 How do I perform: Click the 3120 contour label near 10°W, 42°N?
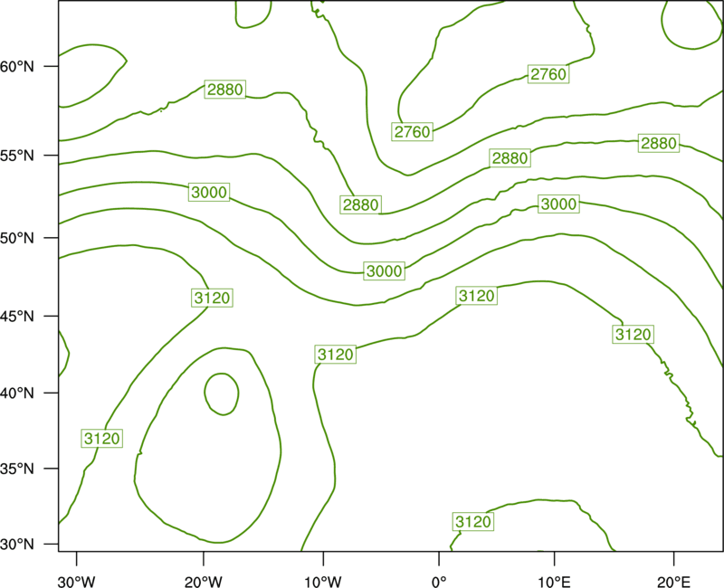pos(336,355)
